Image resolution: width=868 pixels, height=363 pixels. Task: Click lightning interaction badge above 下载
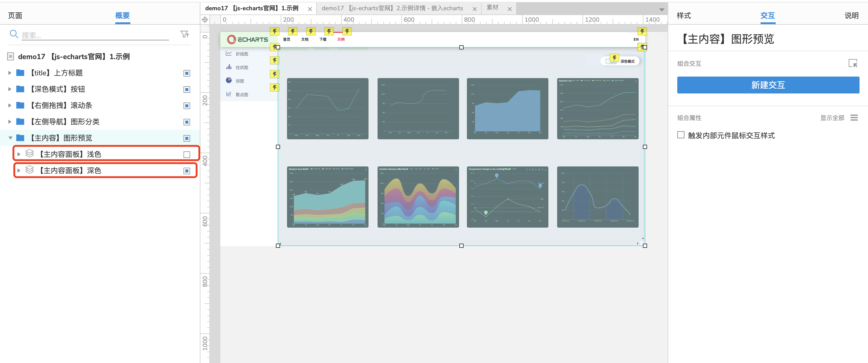[x=329, y=32]
